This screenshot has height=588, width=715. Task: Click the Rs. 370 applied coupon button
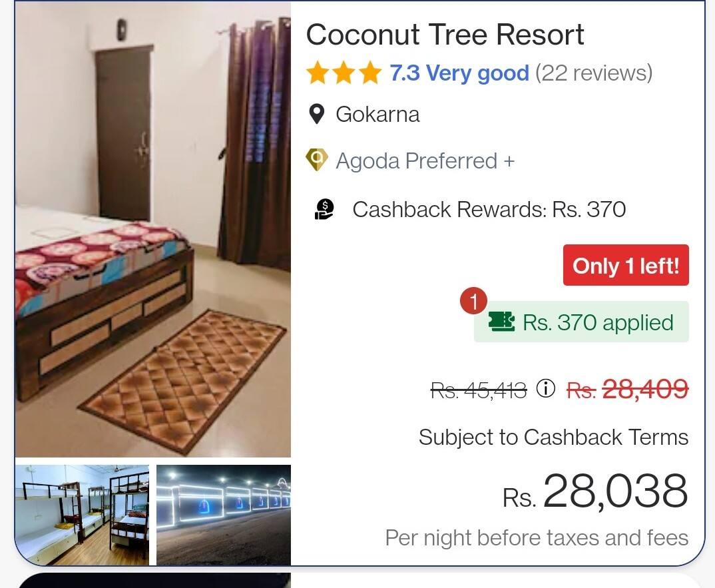[581, 322]
